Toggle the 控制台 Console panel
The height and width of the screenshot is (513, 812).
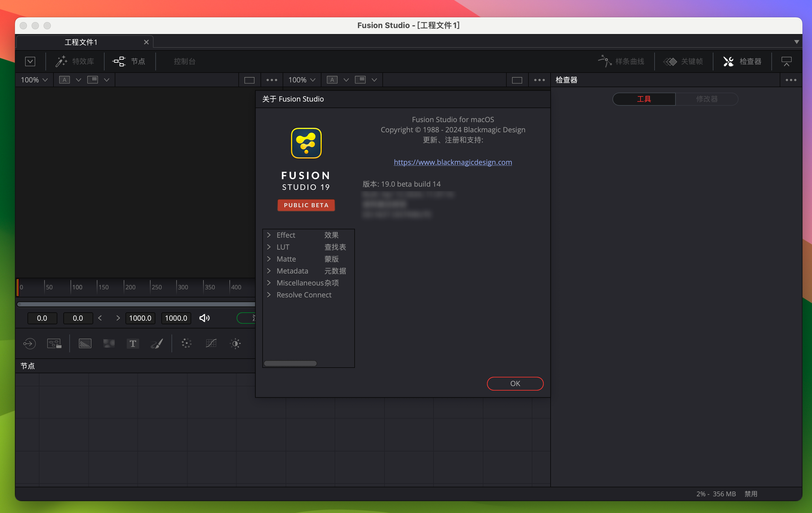[184, 61]
